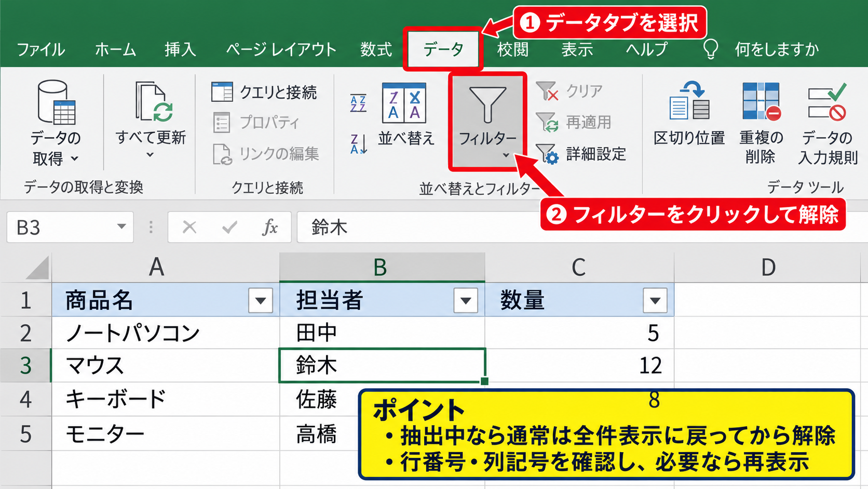Sort descending with the Z→A icon

359,143
